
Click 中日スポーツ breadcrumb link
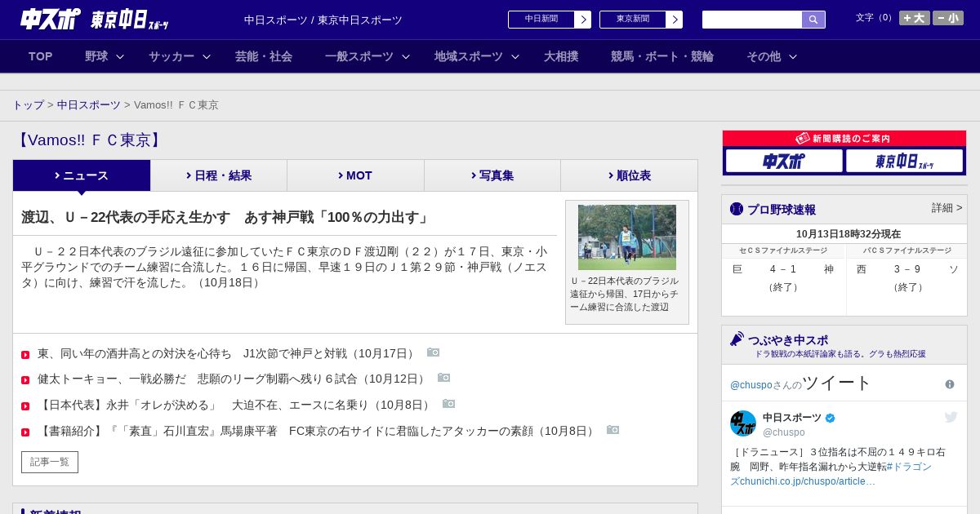[89, 105]
